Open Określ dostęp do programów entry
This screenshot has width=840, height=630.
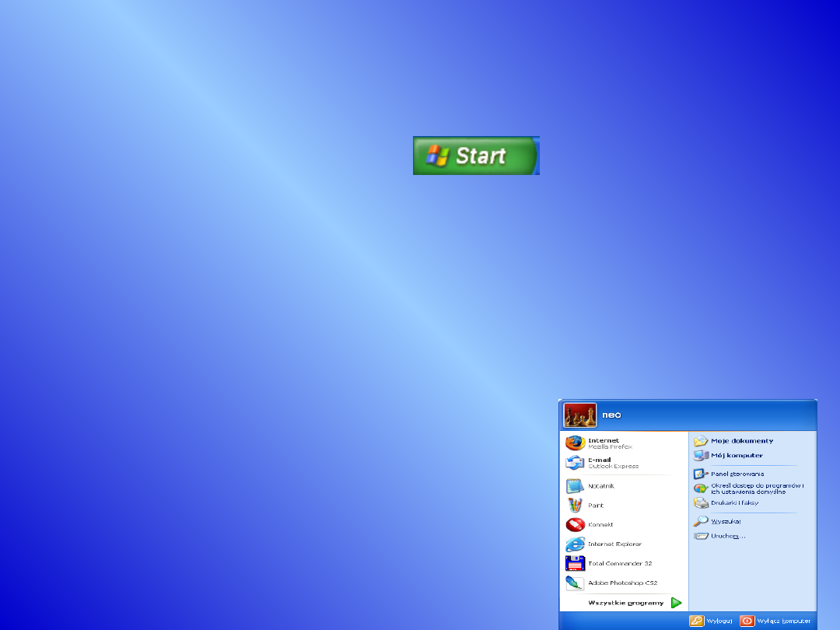click(x=749, y=488)
